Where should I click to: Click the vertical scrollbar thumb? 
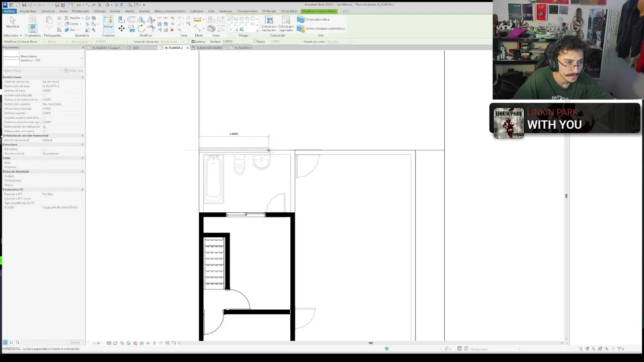click(566, 196)
